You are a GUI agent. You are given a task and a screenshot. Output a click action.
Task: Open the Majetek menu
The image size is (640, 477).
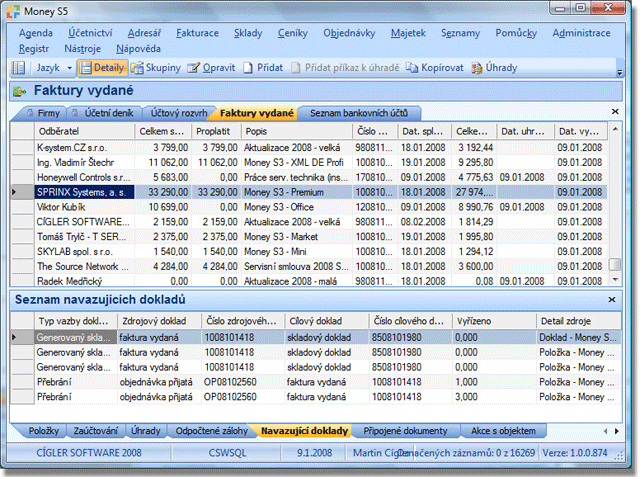(x=408, y=33)
